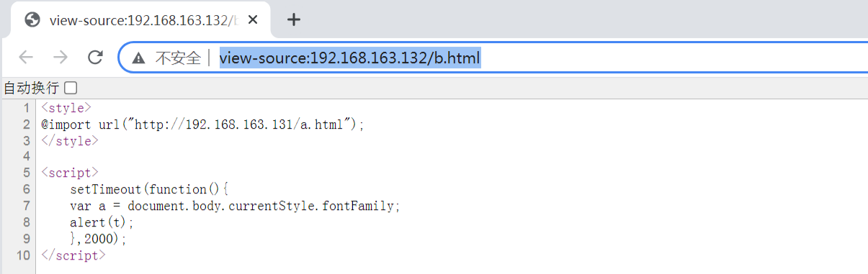Click line number 10 in the gutter
Screen dimensions: 868x274
[x=23, y=255]
